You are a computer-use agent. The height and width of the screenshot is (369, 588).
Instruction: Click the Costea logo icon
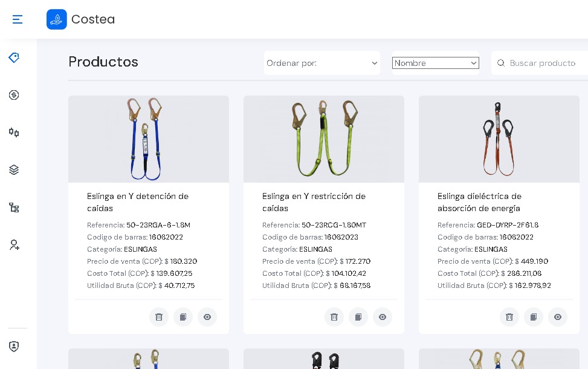tap(57, 19)
